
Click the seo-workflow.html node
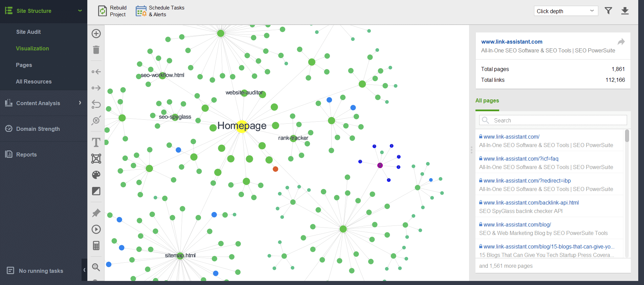[162, 75]
